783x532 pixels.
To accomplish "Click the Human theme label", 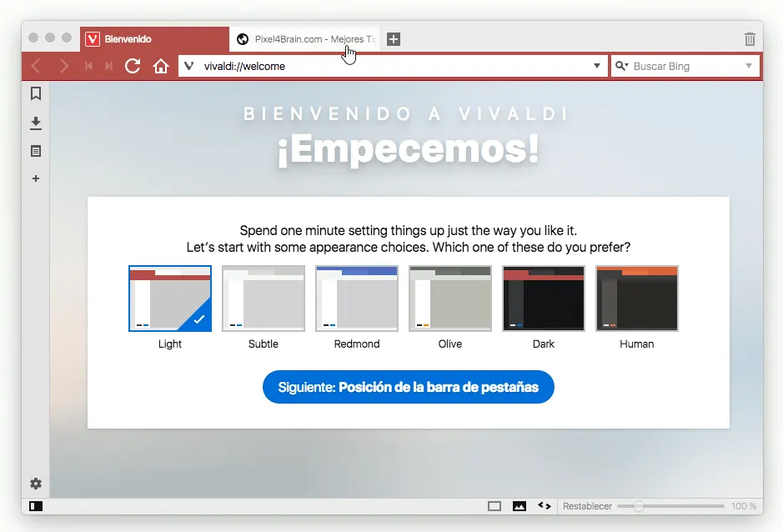I will pyautogui.click(x=637, y=344).
